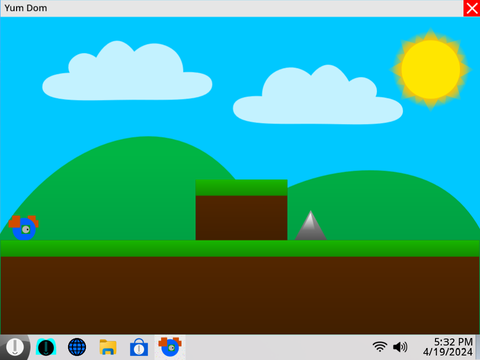Click the volume speaker tray icon

(x=400, y=347)
